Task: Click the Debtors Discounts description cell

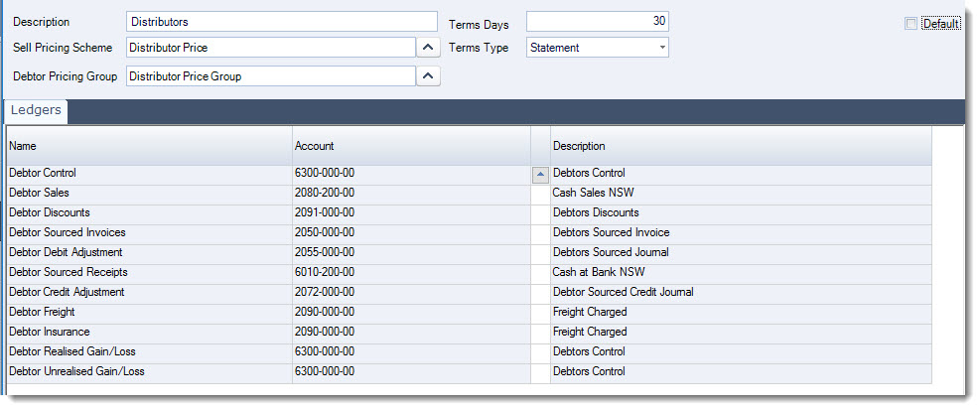Action: coord(741,212)
